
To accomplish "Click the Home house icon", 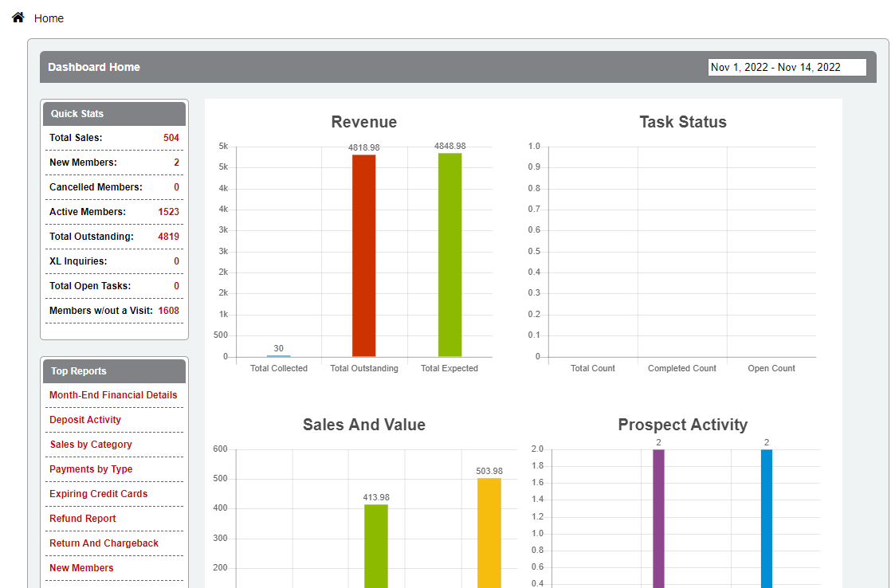I will (18, 18).
